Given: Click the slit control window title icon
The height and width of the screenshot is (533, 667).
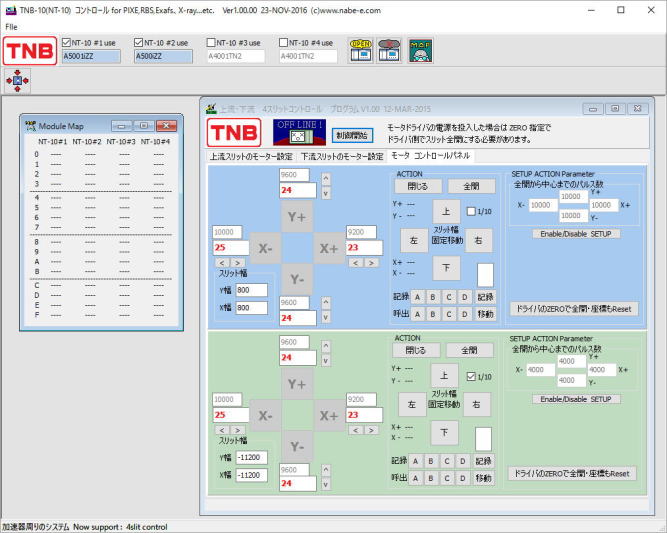Looking at the screenshot, I should point(211,109).
